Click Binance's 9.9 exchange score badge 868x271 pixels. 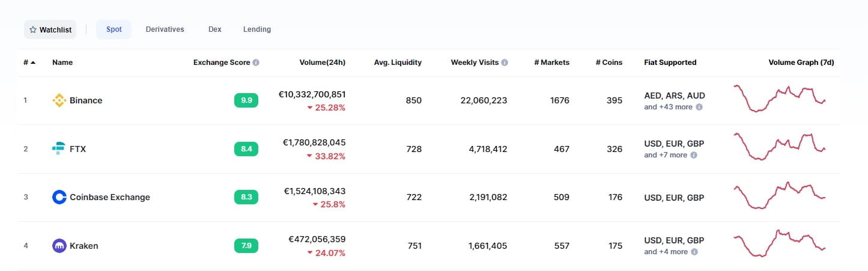point(246,100)
